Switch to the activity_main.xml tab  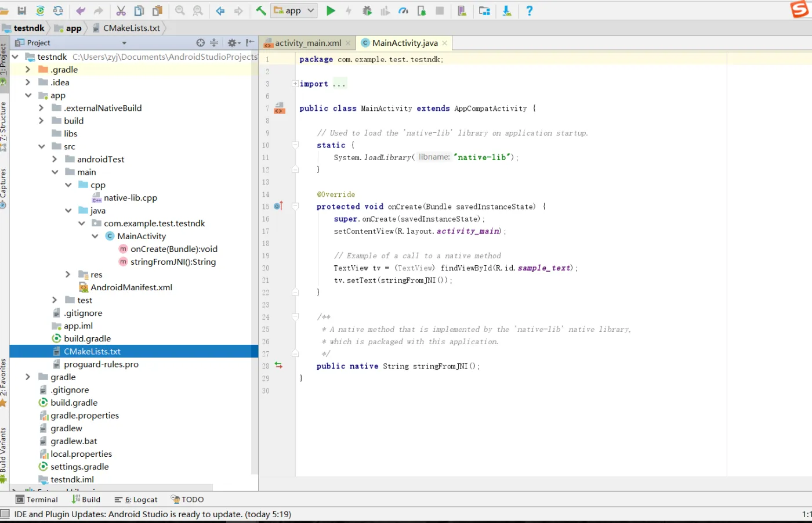click(x=308, y=43)
